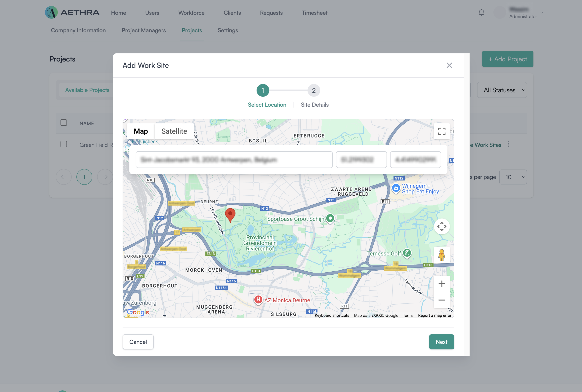The width and height of the screenshot is (582, 392).
Task: Select the Projects tab
Action: click(192, 30)
